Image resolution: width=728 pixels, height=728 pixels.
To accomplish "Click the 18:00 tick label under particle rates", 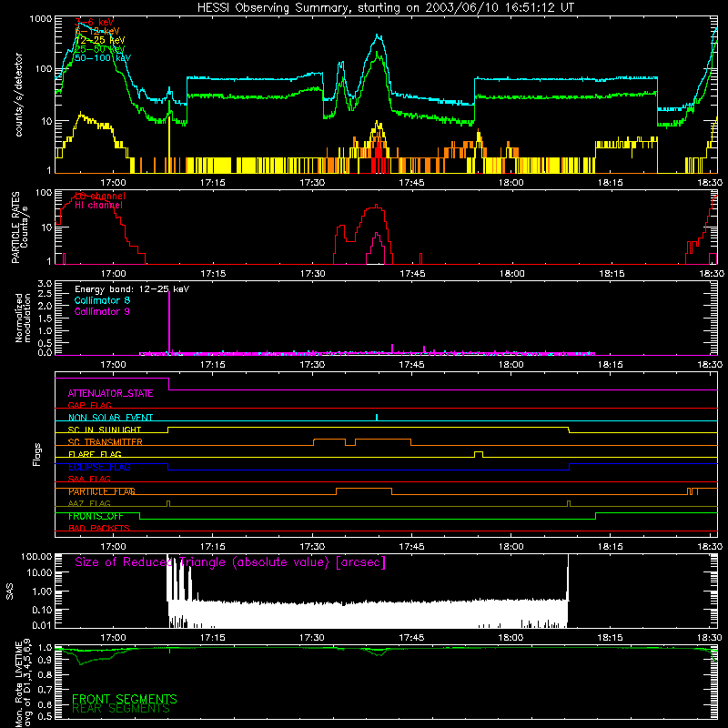I will [x=511, y=274].
